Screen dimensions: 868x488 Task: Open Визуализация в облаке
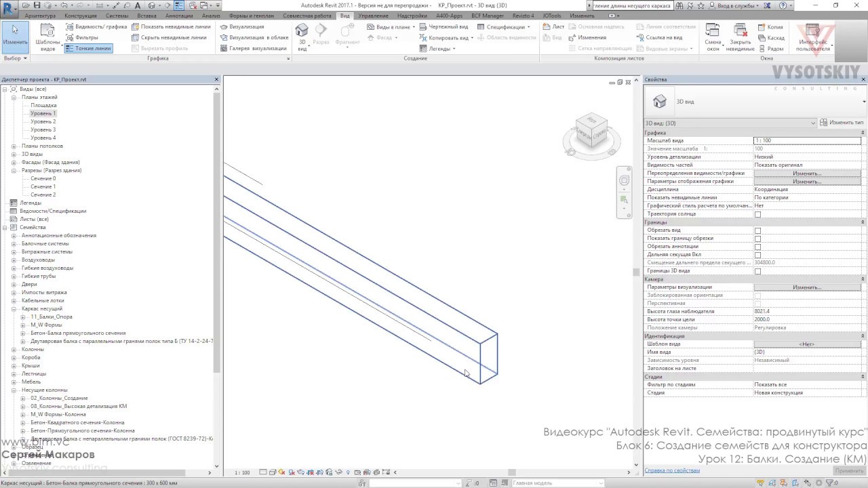(x=254, y=38)
